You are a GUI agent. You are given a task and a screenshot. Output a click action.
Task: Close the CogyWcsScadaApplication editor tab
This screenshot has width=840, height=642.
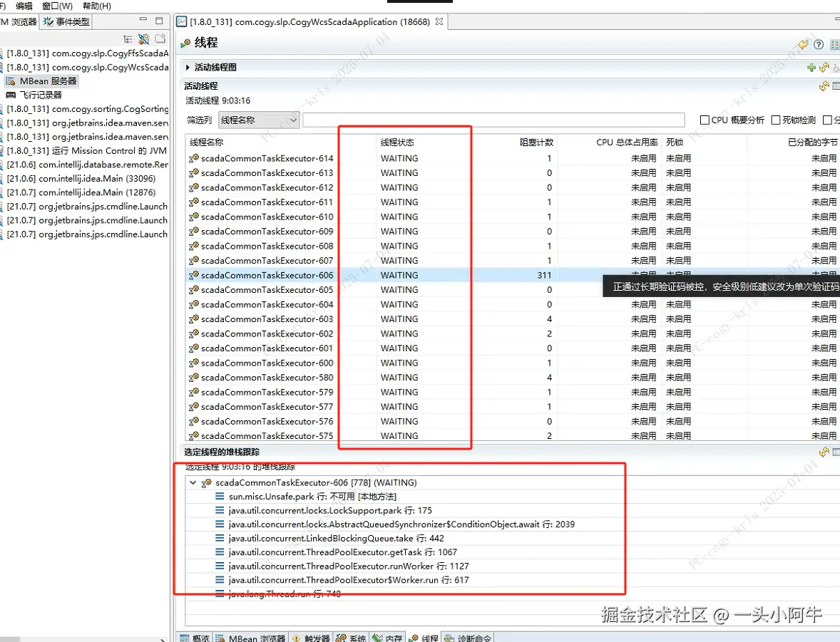point(439,22)
